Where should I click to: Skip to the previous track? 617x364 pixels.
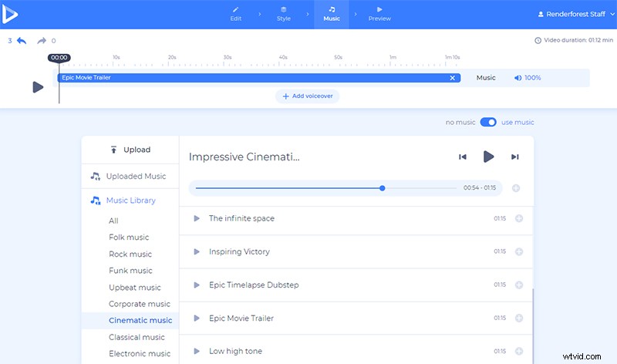[463, 157]
